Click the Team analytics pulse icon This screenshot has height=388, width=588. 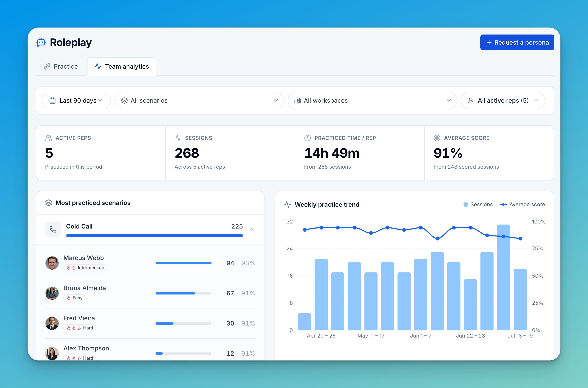[x=98, y=66]
